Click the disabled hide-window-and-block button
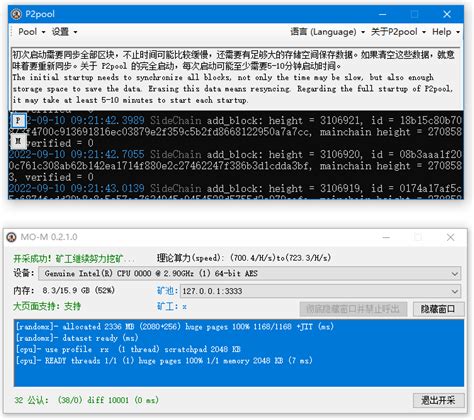This screenshot has width=474, height=420. click(353, 309)
